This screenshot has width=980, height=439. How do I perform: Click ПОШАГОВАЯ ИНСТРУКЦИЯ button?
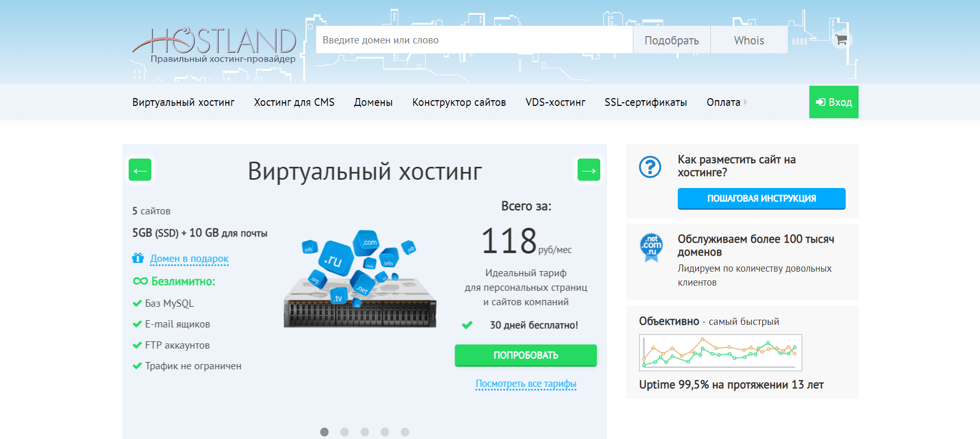(761, 198)
